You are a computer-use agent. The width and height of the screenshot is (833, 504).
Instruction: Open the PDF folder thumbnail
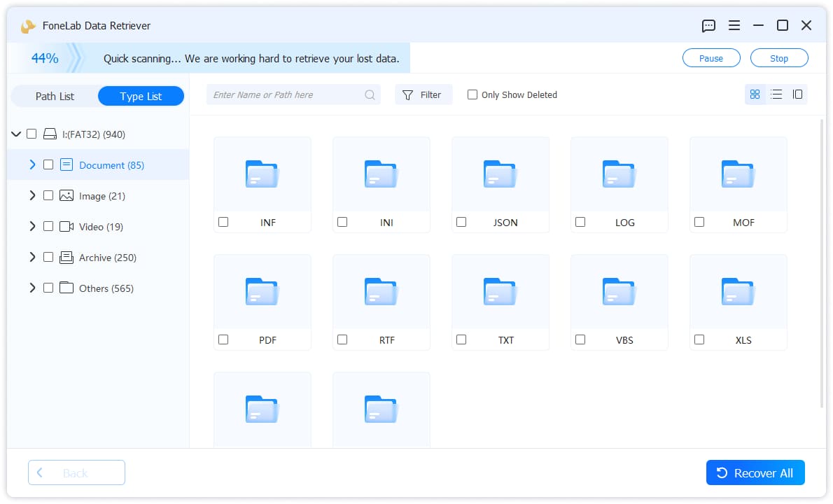tap(262, 292)
